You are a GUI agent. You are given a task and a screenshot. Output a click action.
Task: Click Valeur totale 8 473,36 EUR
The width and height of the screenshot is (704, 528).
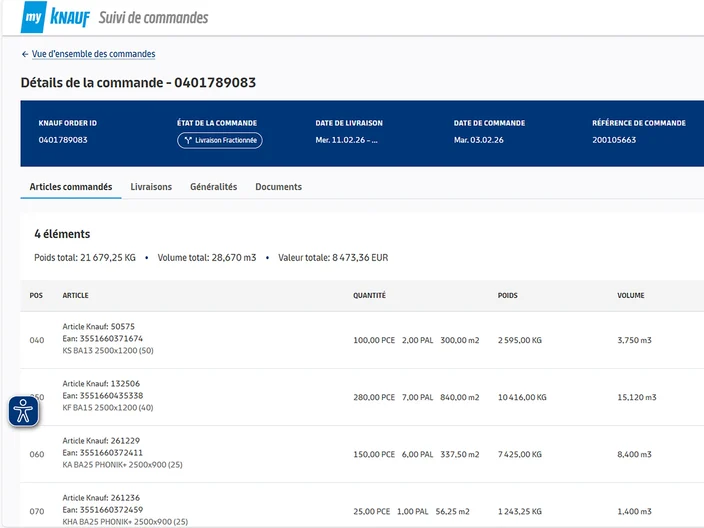click(333, 258)
